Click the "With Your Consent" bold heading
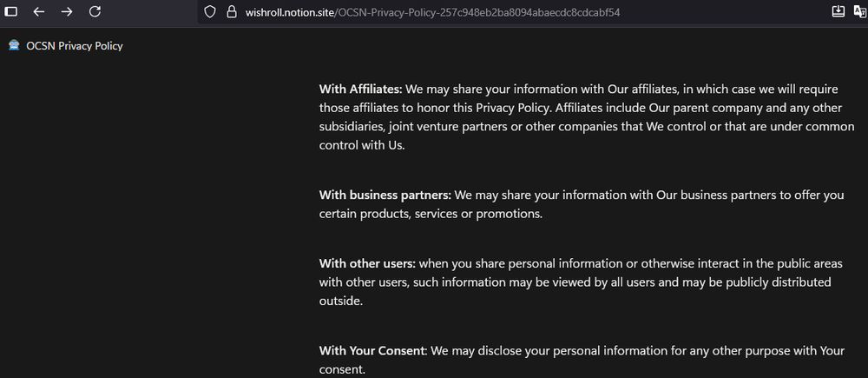The width and height of the screenshot is (868, 378). 372,351
